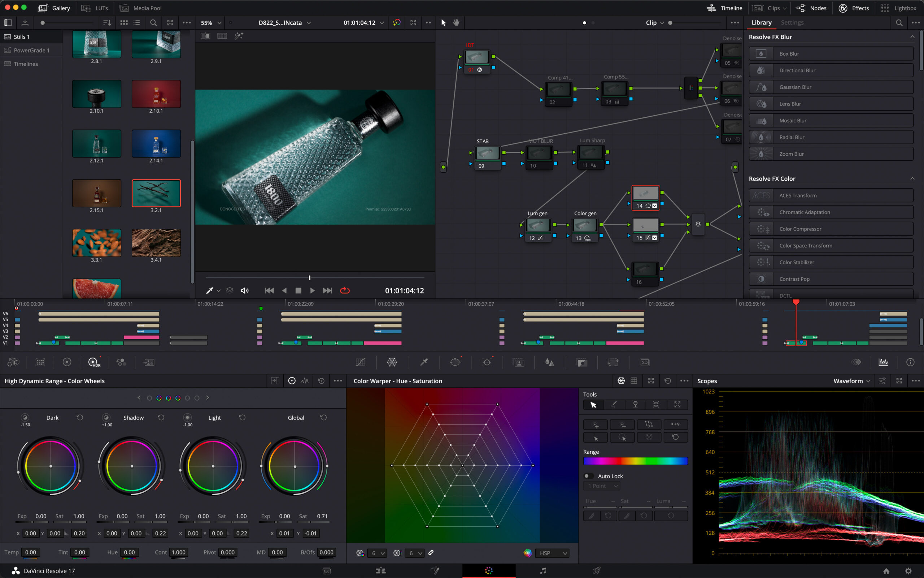Collapse the Resolve FX Color section
The width and height of the screenshot is (924, 578).
coord(912,178)
